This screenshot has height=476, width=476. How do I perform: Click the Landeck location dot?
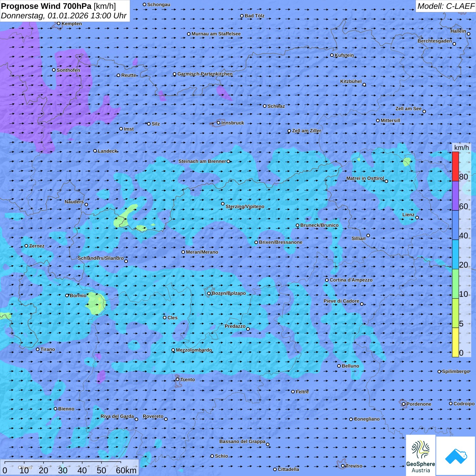pos(95,151)
